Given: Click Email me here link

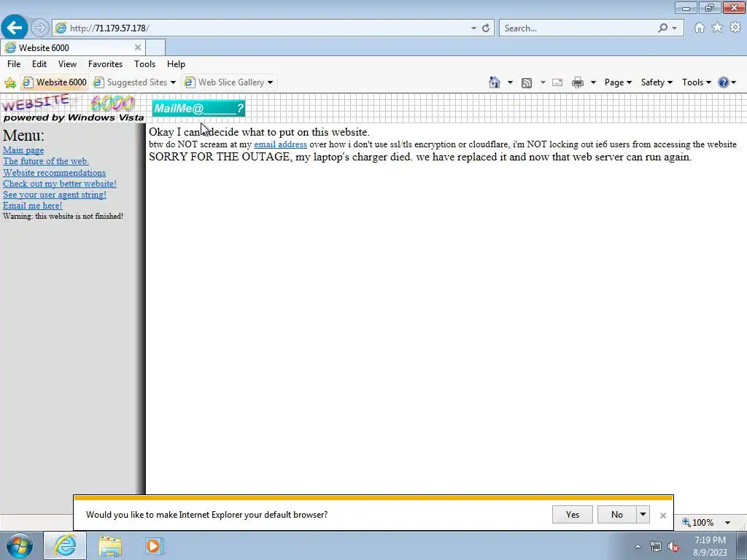Looking at the screenshot, I should click(x=32, y=205).
